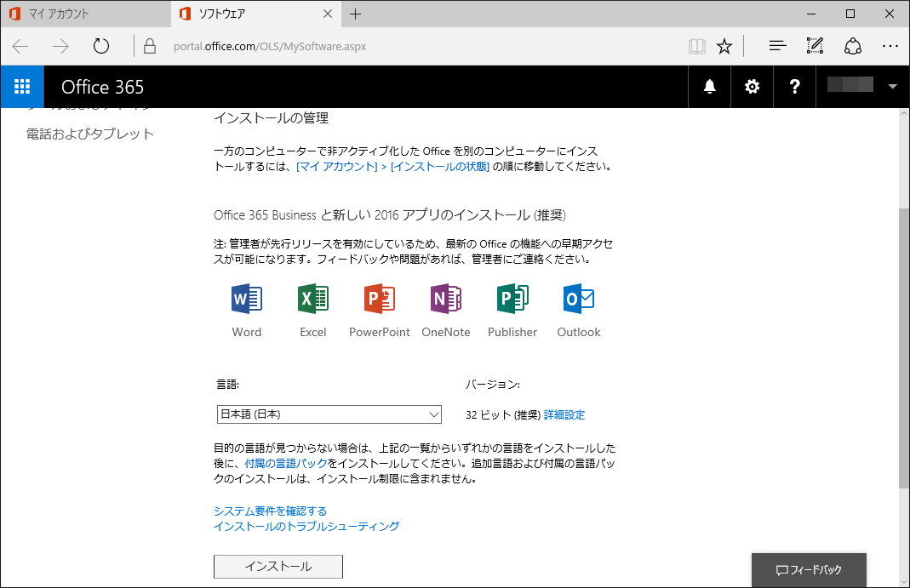Screen dimensions: 910x588
Task: Click the Publisher label text
Action: click(512, 332)
